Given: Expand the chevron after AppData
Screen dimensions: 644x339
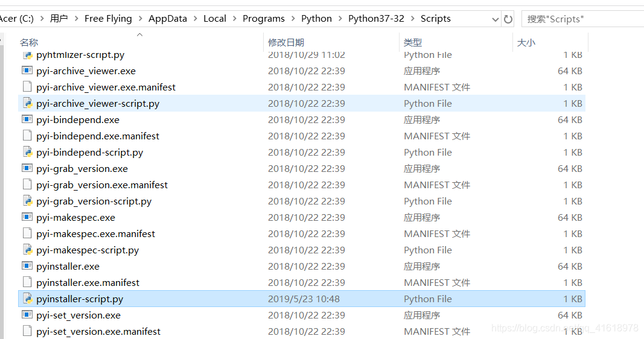Looking at the screenshot, I should [x=195, y=19].
